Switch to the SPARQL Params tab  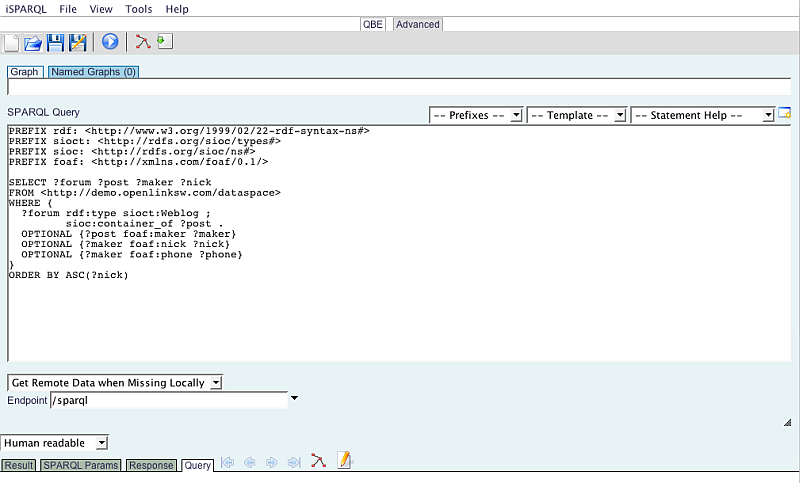pos(81,465)
